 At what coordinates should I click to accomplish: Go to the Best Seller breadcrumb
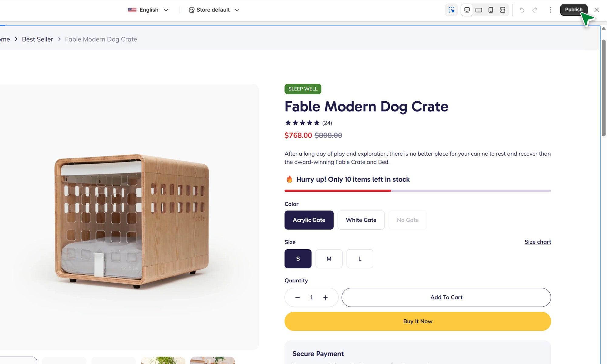pos(37,39)
